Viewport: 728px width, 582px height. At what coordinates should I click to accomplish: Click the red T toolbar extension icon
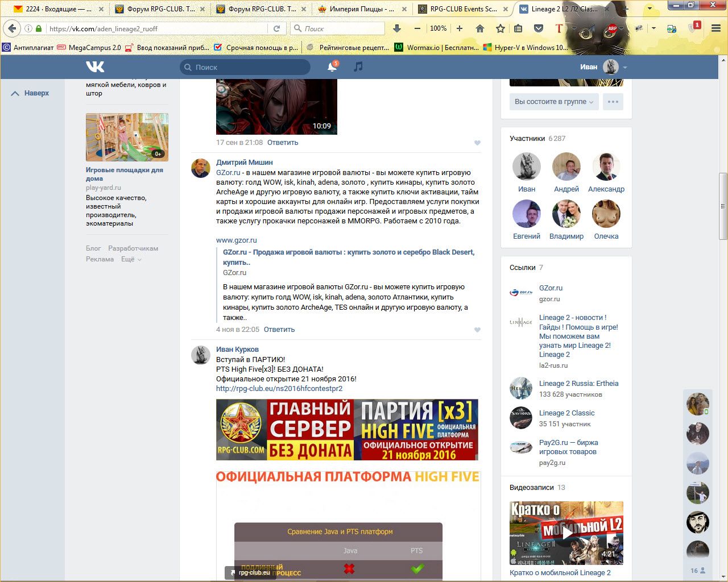[559, 28]
